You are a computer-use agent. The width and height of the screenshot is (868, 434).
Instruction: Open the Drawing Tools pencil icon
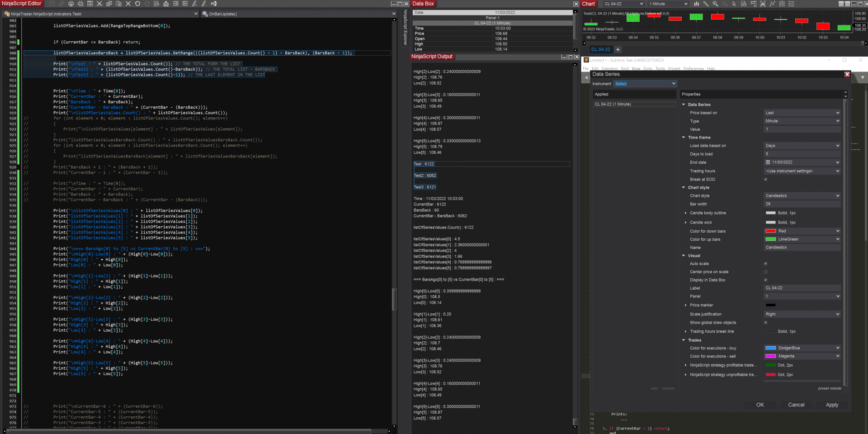tap(706, 4)
